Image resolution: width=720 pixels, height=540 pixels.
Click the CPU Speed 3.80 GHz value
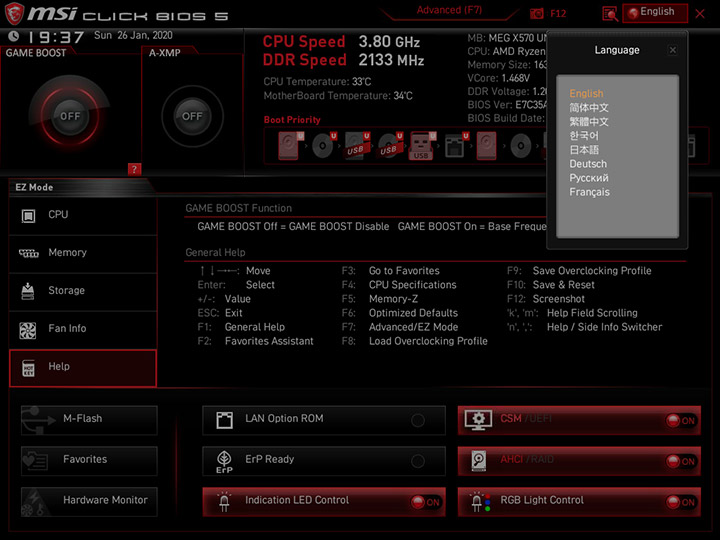point(389,42)
